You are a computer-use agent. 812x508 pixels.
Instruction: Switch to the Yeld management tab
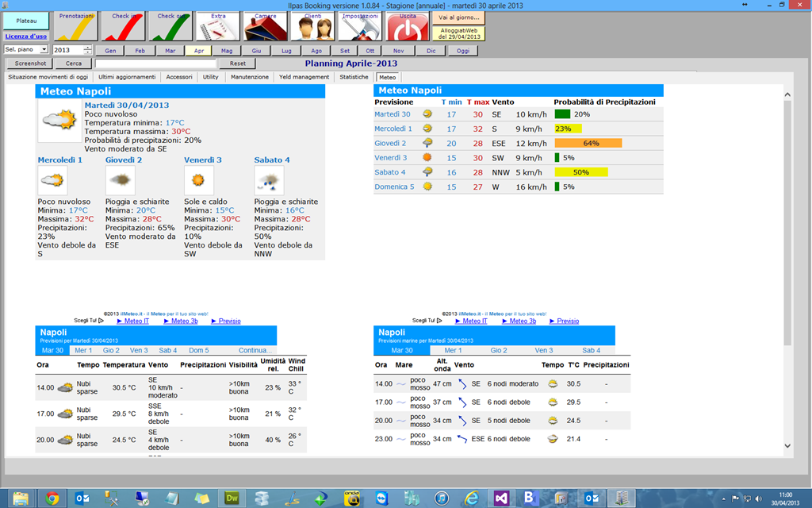click(304, 77)
